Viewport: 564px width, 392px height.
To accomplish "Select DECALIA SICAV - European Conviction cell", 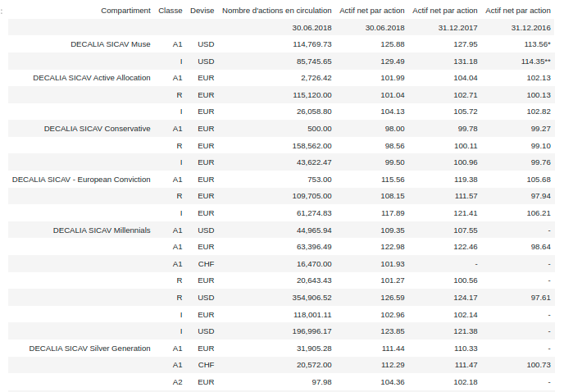I will tap(81, 180).
